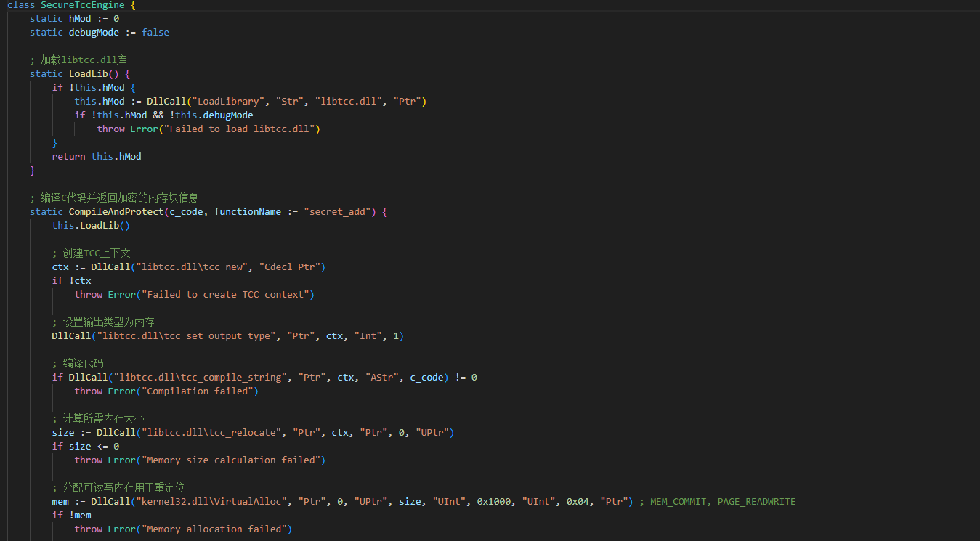980x541 pixels.
Task: Click the comment "; 计算所需内存大小"
Action: [98, 419]
